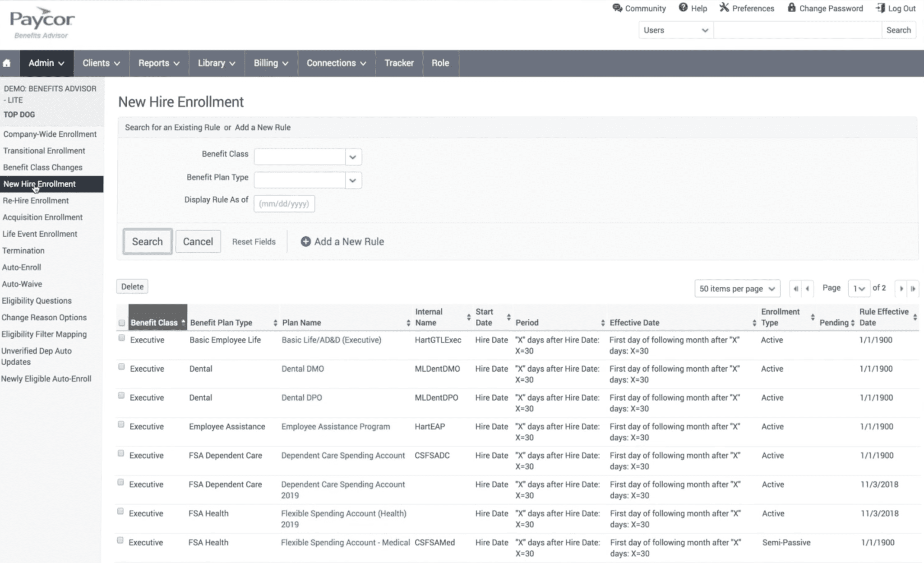Open the Re-Hire Enrollment sidebar link
Viewport: 924px width, 563px height.
pos(36,200)
